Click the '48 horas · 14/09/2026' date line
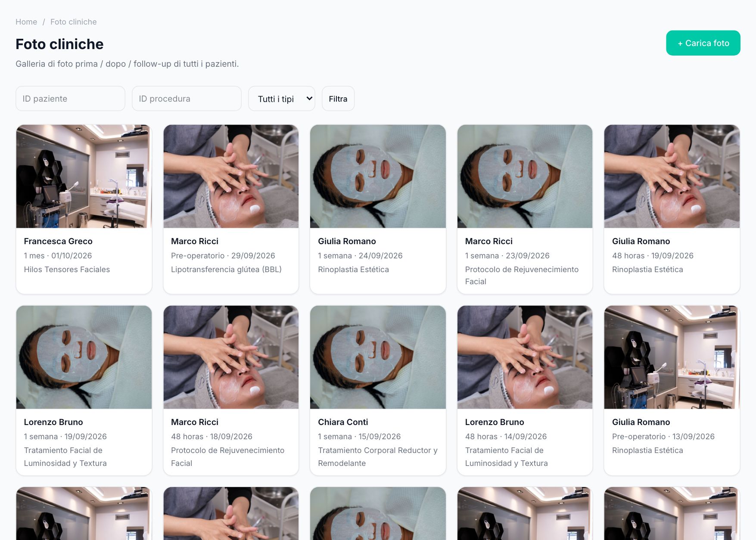 pos(506,437)
